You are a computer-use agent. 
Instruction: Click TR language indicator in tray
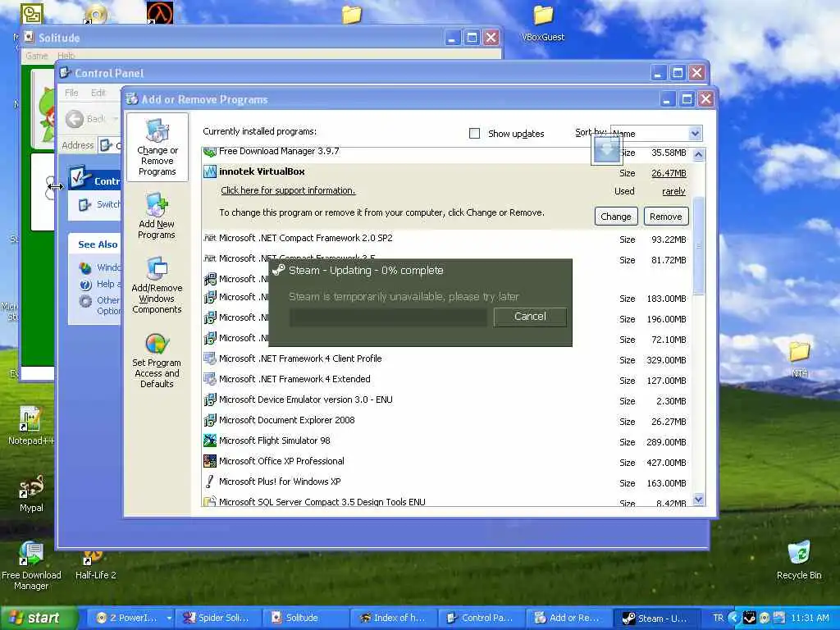click(718, 618)
